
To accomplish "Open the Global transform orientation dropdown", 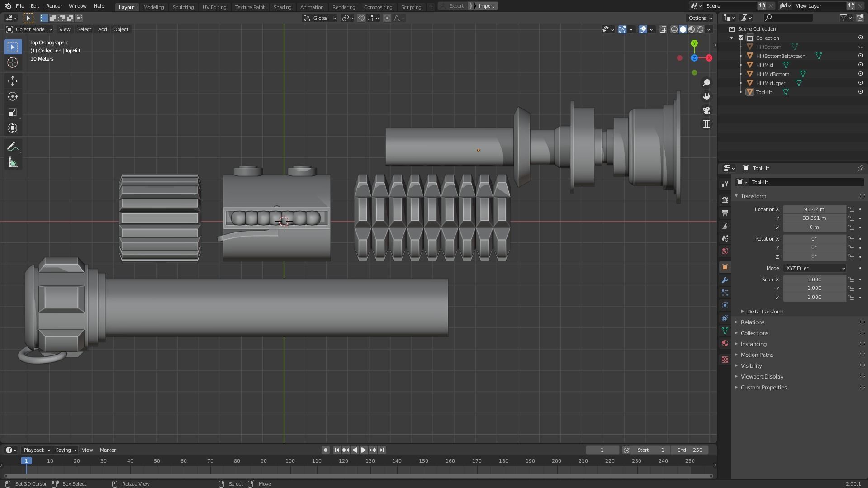I will (x=320, y=18).
